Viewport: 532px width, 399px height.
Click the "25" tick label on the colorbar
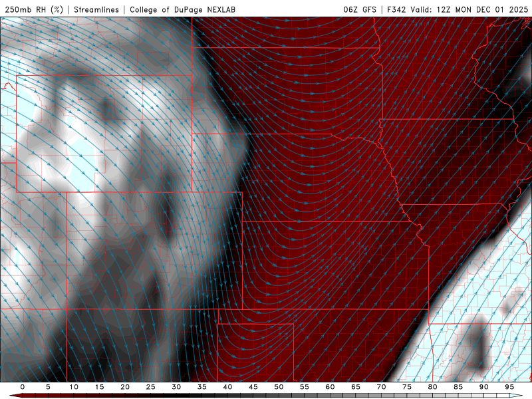tap(151, 387)
